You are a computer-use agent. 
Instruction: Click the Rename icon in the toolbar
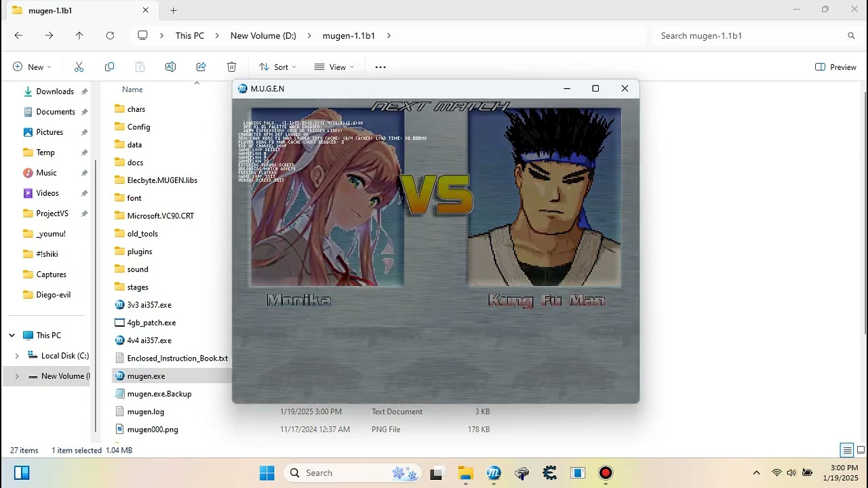click(170, 67)
